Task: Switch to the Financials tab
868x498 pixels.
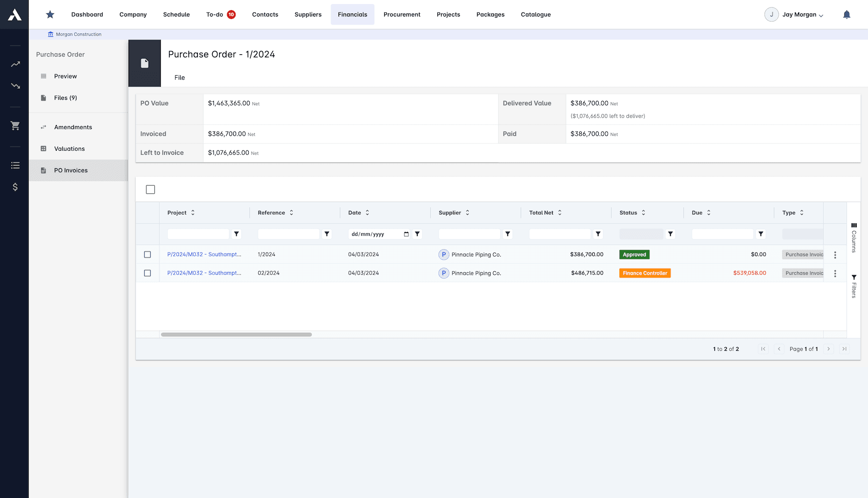Action: (352, 14)
